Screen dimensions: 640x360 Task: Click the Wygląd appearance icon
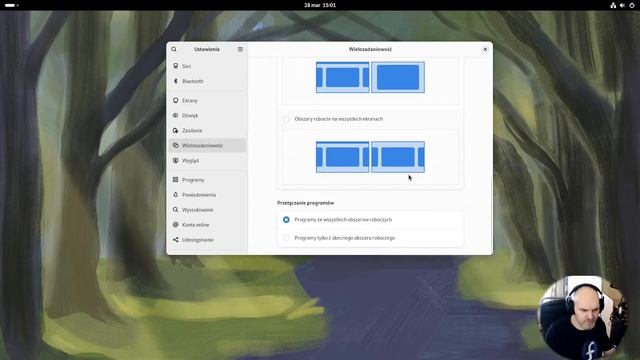[x=176, y=160]
